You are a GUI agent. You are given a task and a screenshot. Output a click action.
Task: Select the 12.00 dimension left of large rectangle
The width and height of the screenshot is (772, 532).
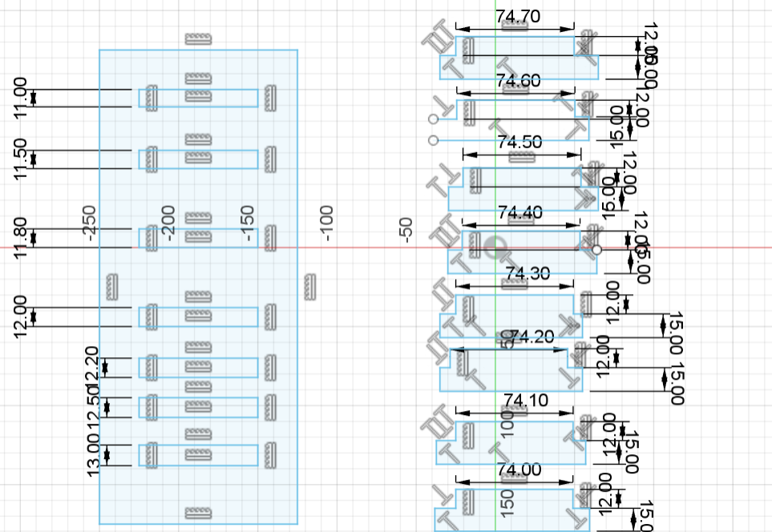point(20,316)
